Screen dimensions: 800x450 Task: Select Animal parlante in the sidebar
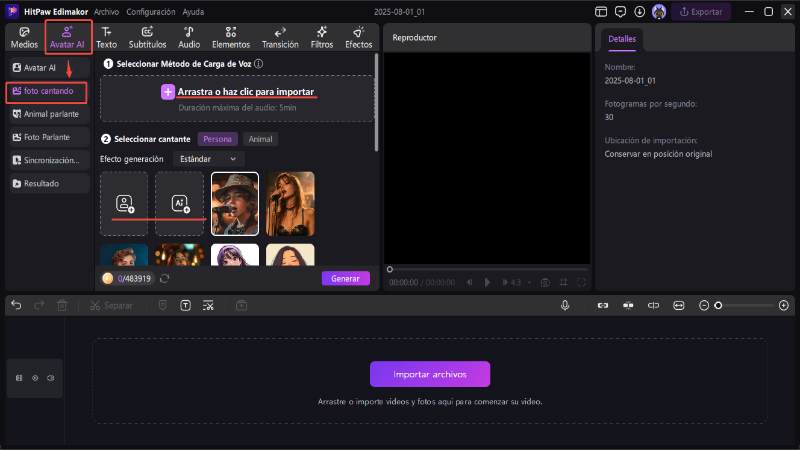point(48,114)
